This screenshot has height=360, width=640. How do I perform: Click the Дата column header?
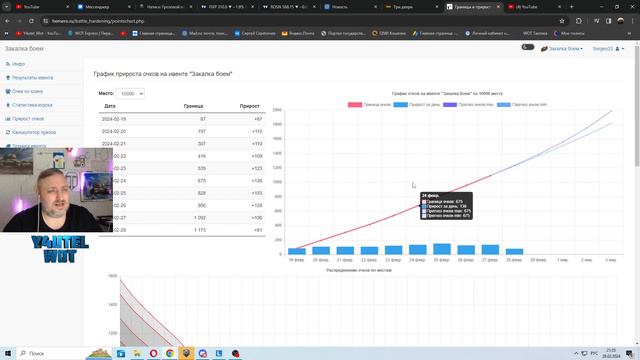pos(110,106)
